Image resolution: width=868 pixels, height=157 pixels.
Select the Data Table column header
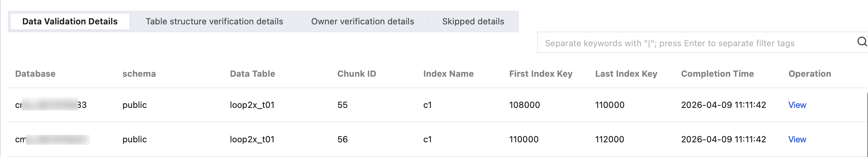(x=252, y=74)
